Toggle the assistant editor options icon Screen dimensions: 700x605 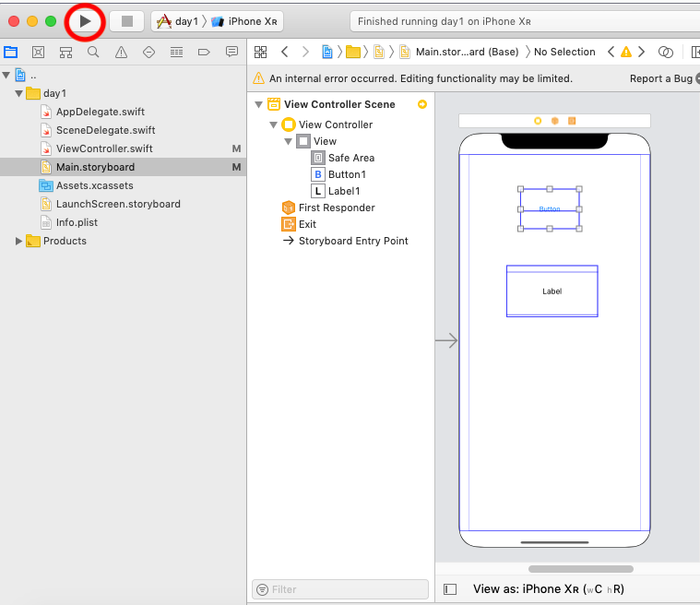(665, 52)
